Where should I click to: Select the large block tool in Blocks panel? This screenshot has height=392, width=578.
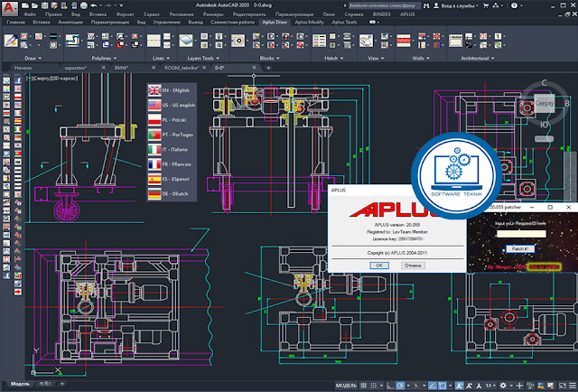[x=238, y=41]
